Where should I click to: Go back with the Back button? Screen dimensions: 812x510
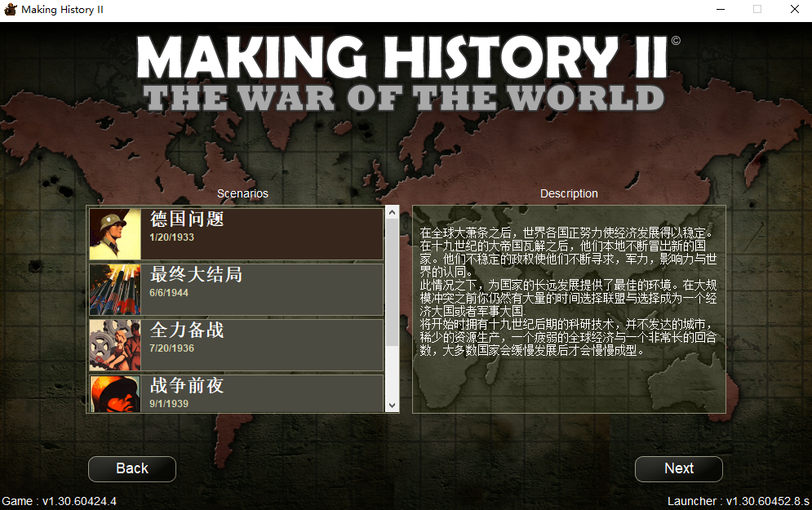coord(132,468)
